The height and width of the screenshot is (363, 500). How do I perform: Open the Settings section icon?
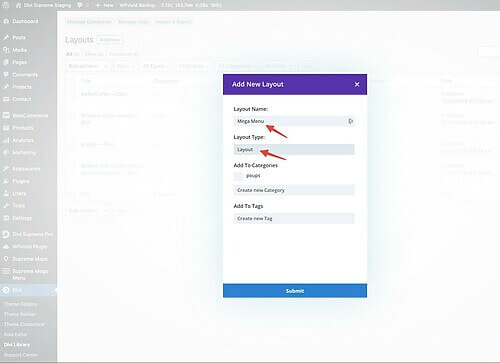pyautogui.click(x=6, y=218)
